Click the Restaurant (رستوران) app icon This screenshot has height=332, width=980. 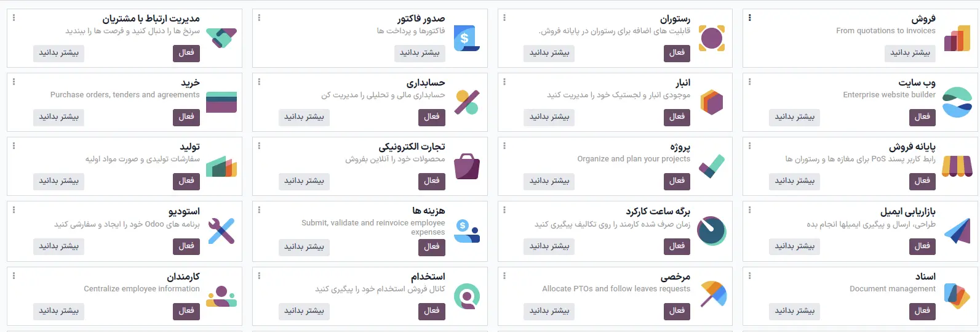click(x=712, y=38)
